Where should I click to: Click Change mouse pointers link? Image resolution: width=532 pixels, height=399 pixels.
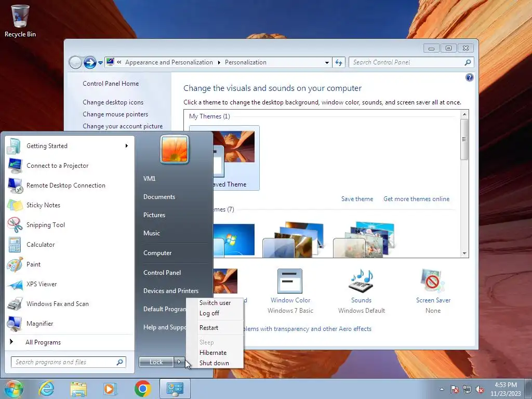click(x=115, y=114)
